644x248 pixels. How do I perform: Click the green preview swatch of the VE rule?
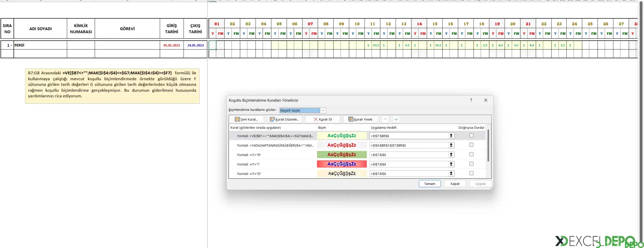click(x=342, y=136)
